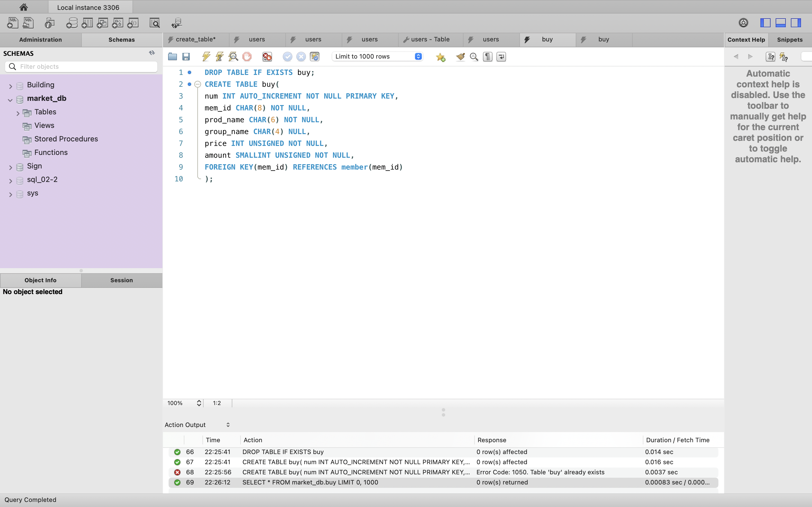Add query to favorites star icon

(441, 57)
